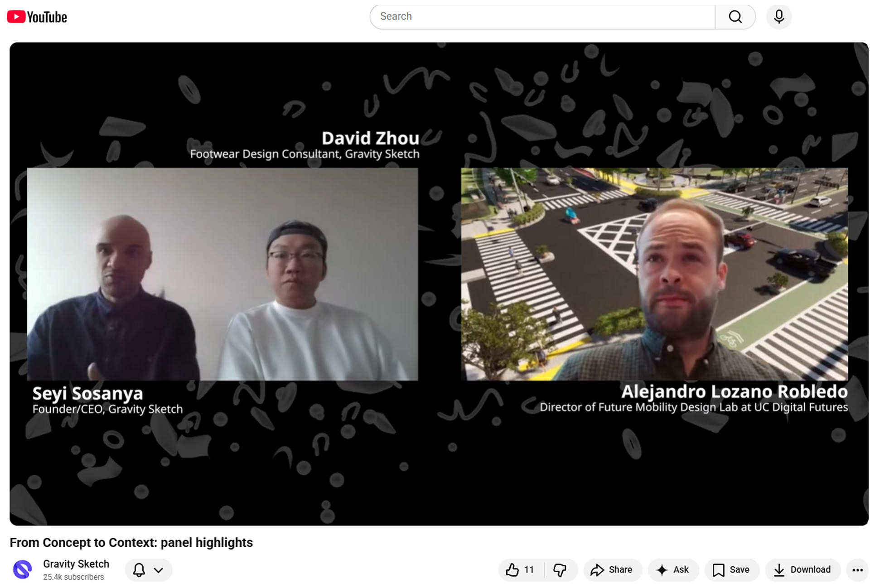
Task: Click the YouTube wordmark text
Action: pos(47,17)
